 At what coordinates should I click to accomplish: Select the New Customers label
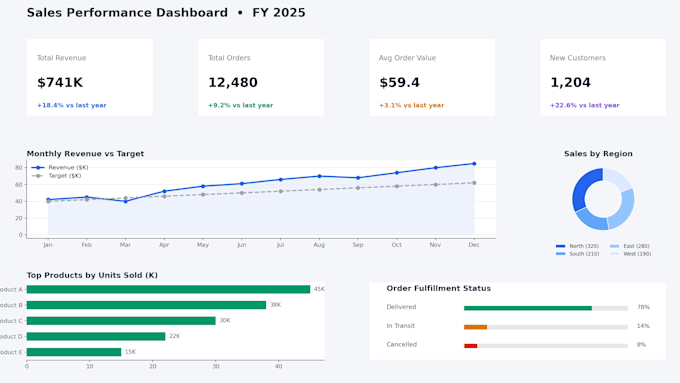[x=578, y=58]
